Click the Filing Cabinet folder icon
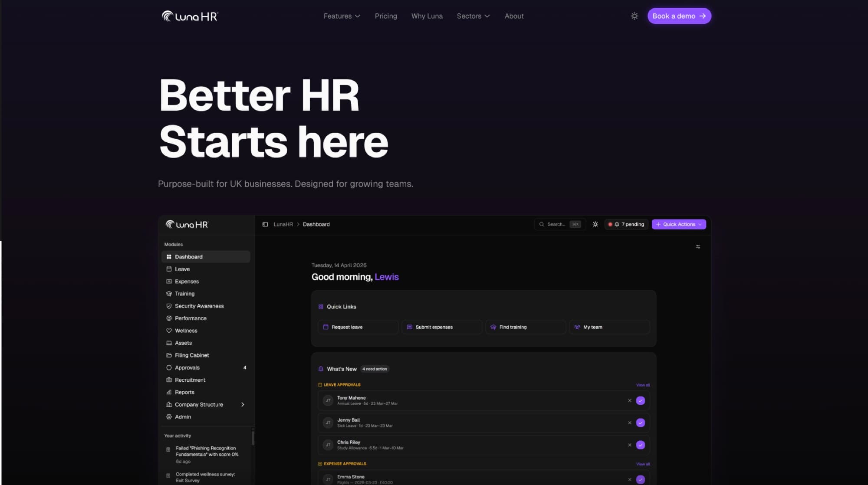The width and height of the screenshot is (868, 485). pos(169,355)
